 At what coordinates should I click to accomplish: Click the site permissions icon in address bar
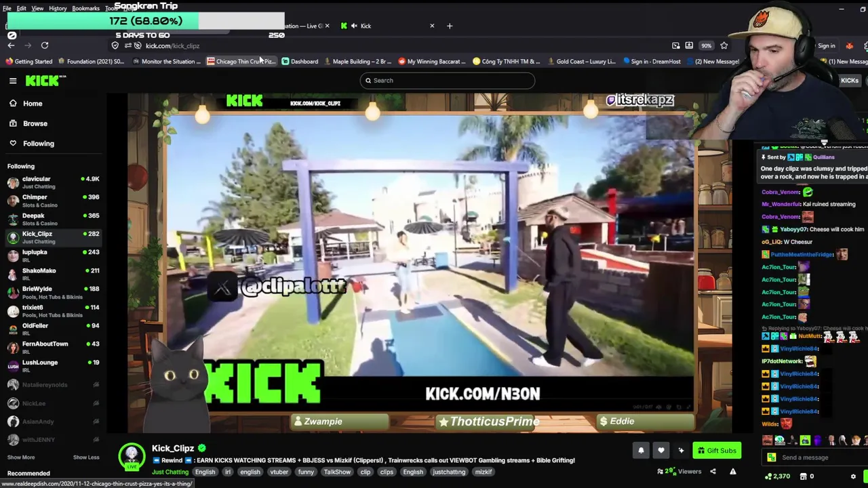coord(127,45)
